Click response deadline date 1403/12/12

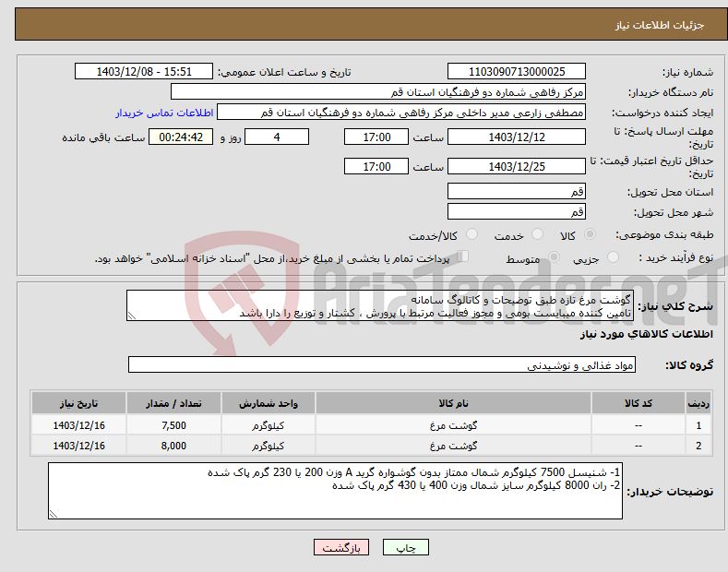[517, 137]
